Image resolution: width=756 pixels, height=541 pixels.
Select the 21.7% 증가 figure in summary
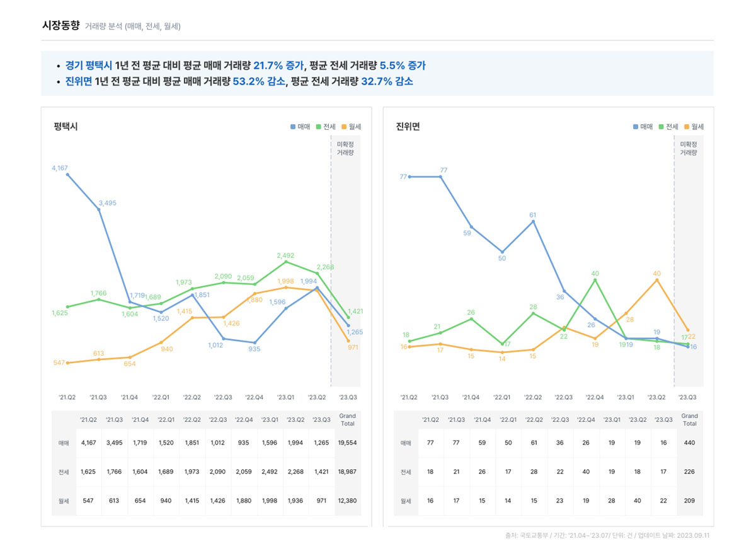278,66
